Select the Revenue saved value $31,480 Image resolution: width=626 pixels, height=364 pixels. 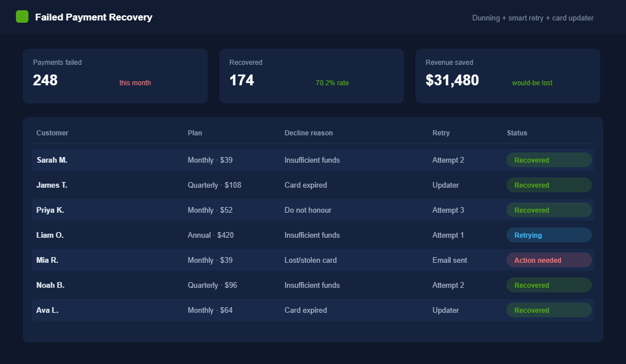tap(452, 80)
